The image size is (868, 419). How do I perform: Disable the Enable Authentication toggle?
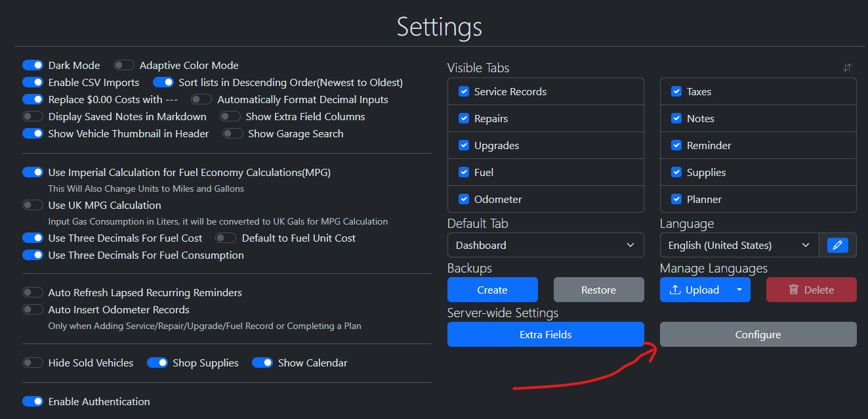[33, 402]
